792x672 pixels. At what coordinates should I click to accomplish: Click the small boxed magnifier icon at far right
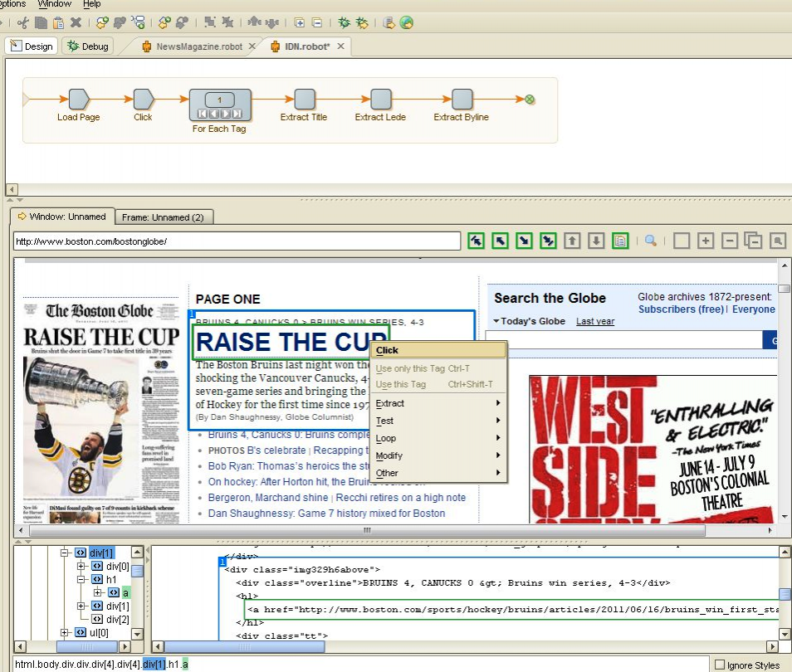tap(778, 241)
